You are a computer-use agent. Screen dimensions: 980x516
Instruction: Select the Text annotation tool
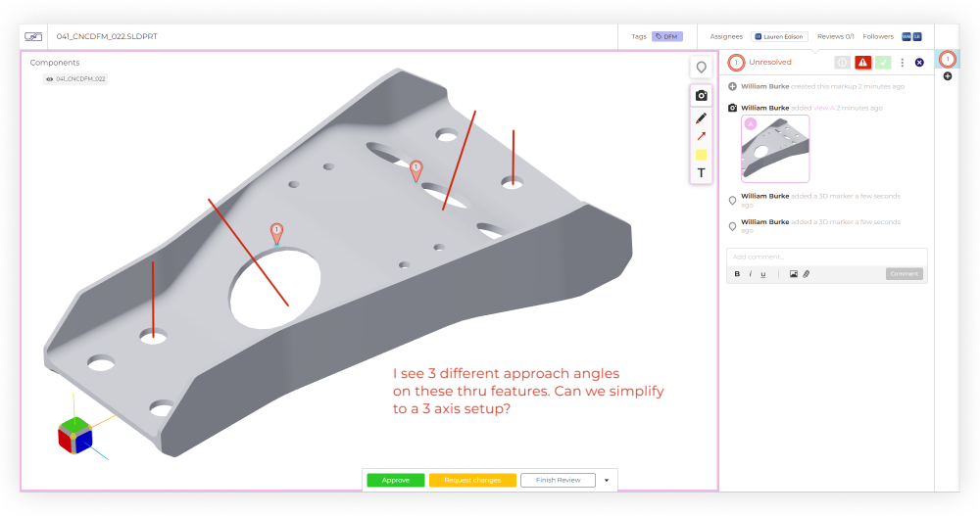701,173
